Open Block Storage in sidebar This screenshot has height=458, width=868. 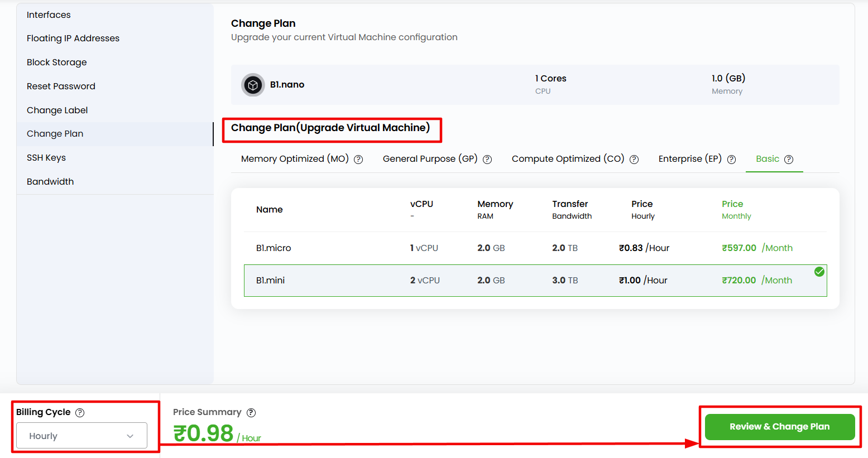pyautogui.click(x=57, y=62)
